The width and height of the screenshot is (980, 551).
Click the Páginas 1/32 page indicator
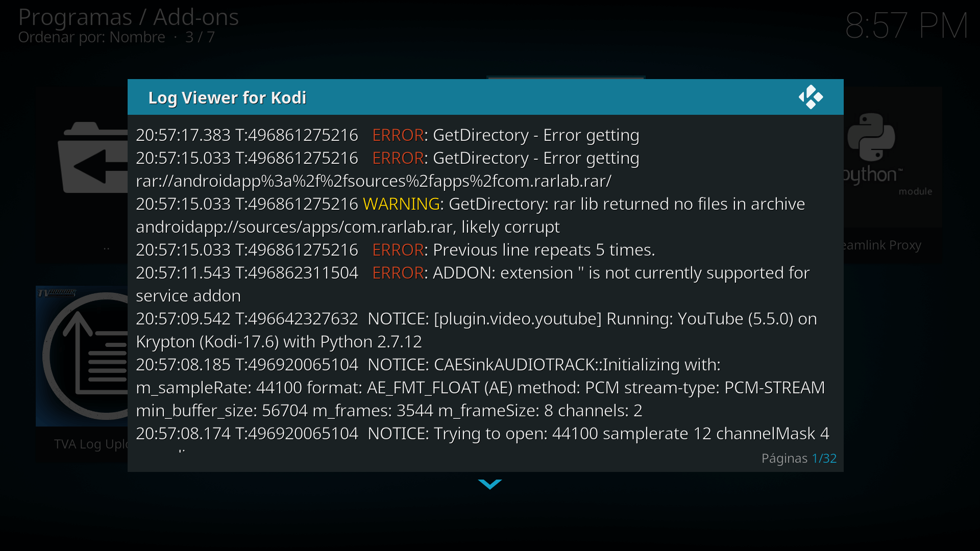coord(798,458)
